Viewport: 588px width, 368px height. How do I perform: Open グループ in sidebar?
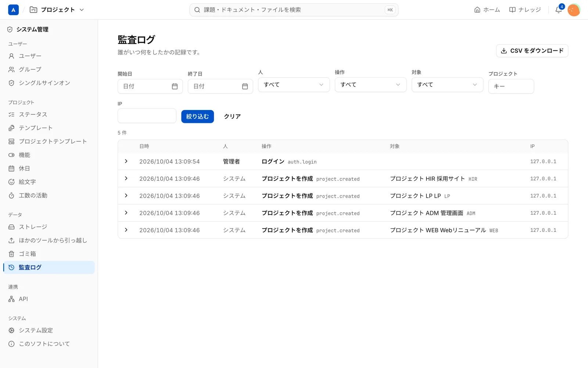tap(49, 70)
